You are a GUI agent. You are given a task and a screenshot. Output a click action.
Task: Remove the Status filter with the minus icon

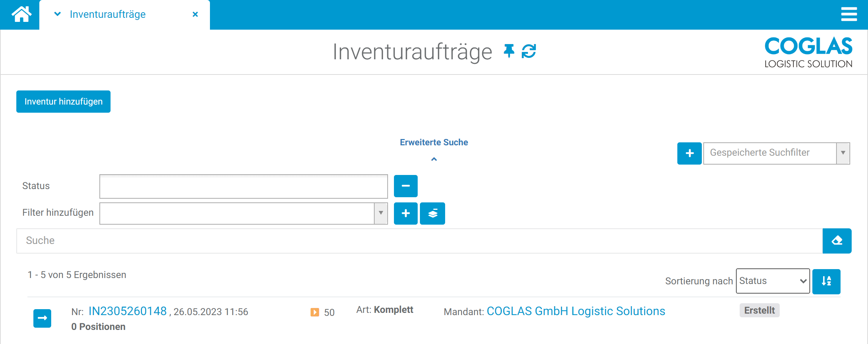405,186
